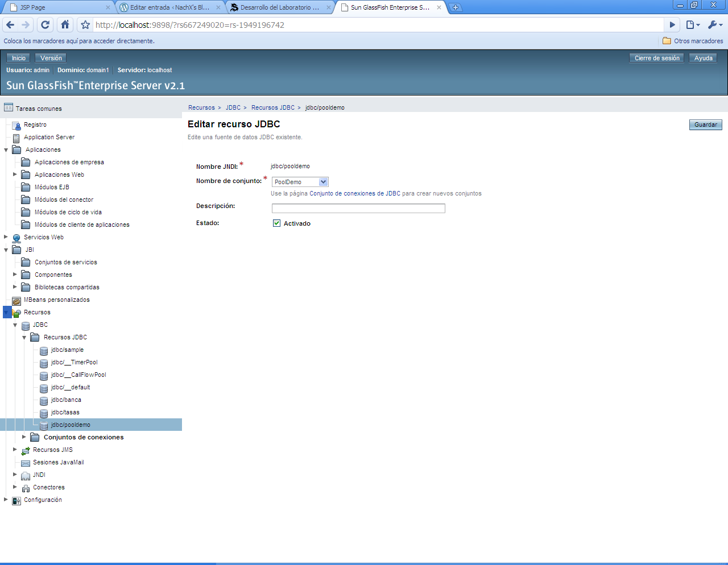
Task: Click the Servicios Web globe icon
Action: [x=16, y=238]
